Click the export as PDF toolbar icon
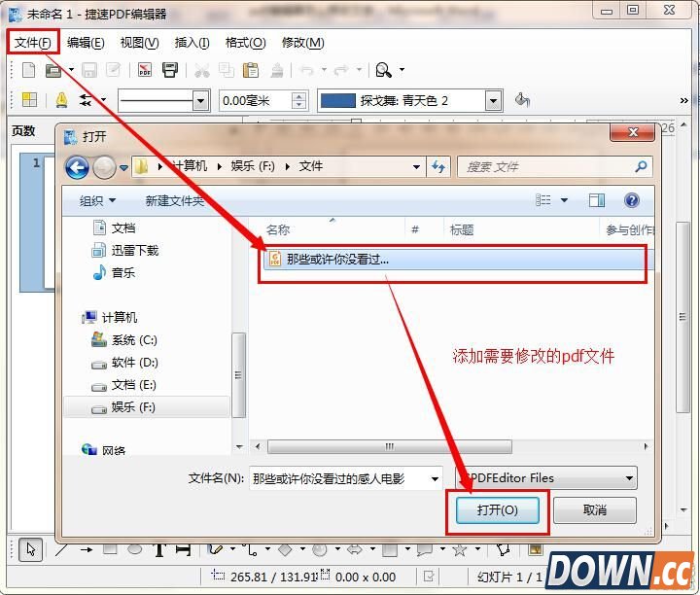 pos(145,70)
